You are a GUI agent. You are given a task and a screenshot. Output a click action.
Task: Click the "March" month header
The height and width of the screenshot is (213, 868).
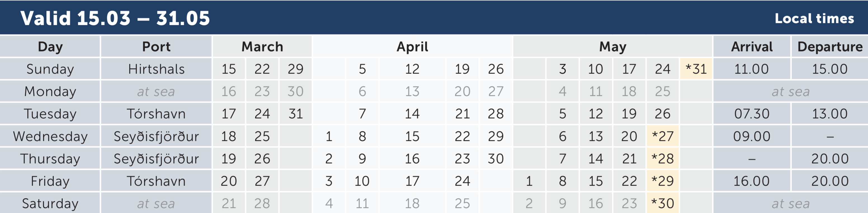[262, 46]
